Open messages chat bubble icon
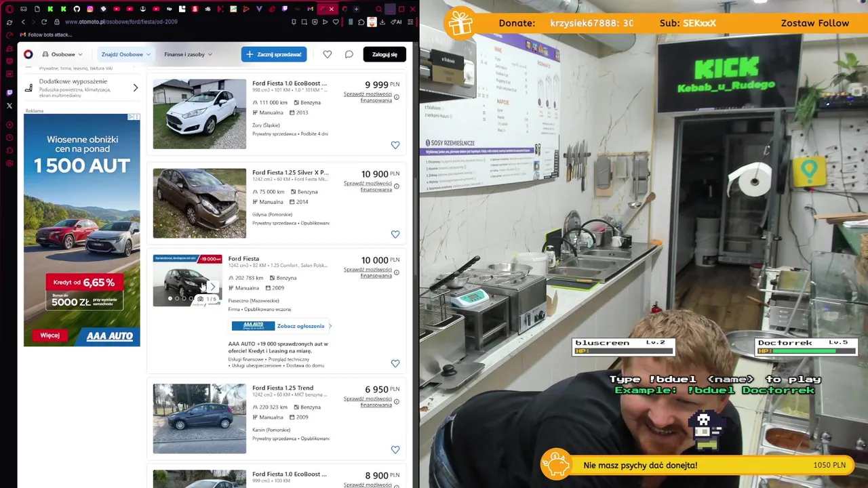The height and width of the screenshot is (488, 868). click(349, 54)
